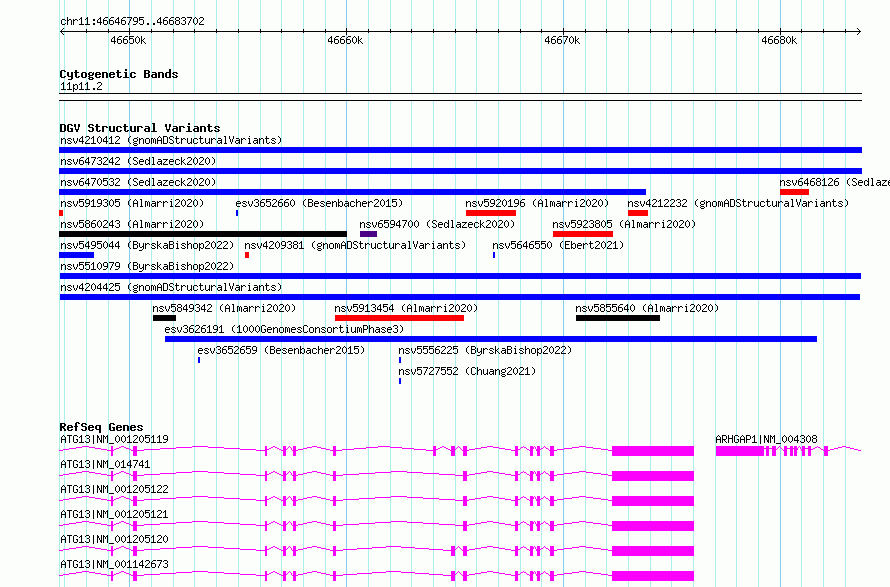Viewport: 890px width, 587px height.
Task: Click black bar under nsv5860243
Action: tap(203, 234)
